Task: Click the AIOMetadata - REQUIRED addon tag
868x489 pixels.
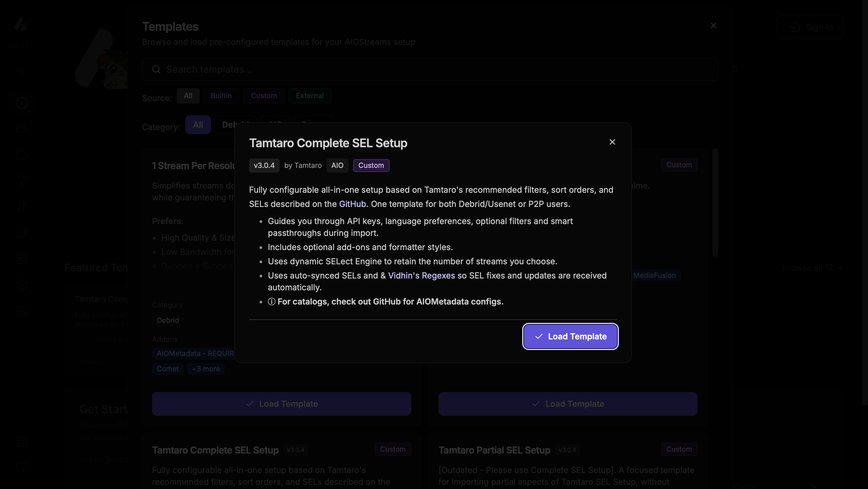Action: click(194, 353)
